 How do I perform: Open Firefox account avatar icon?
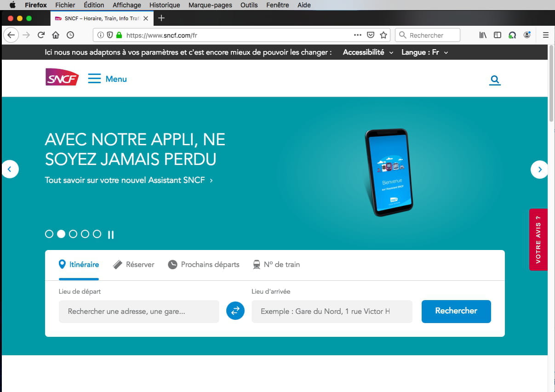point(527,35)
